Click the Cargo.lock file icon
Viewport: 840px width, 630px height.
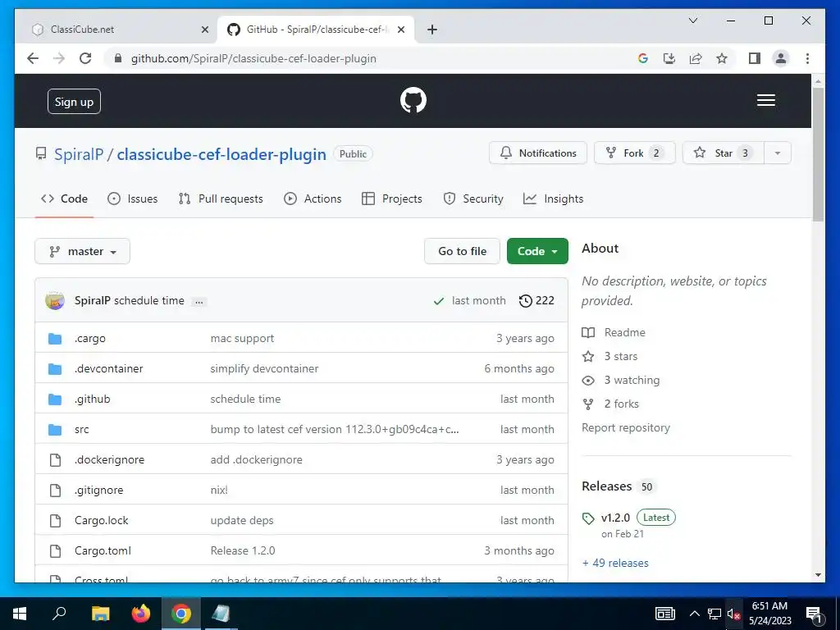[x=55, y=520]
